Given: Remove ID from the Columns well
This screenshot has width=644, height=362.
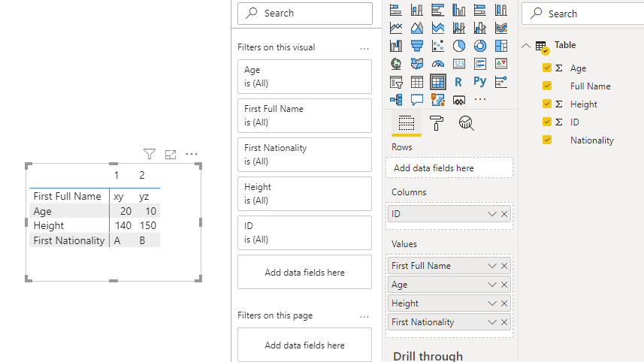Looking at the screenshot, I should (x=504, y=214).
